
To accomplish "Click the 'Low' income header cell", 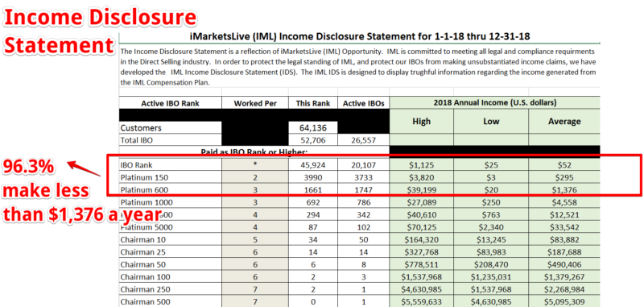I will pyautogui.click(x=491, y=121).
